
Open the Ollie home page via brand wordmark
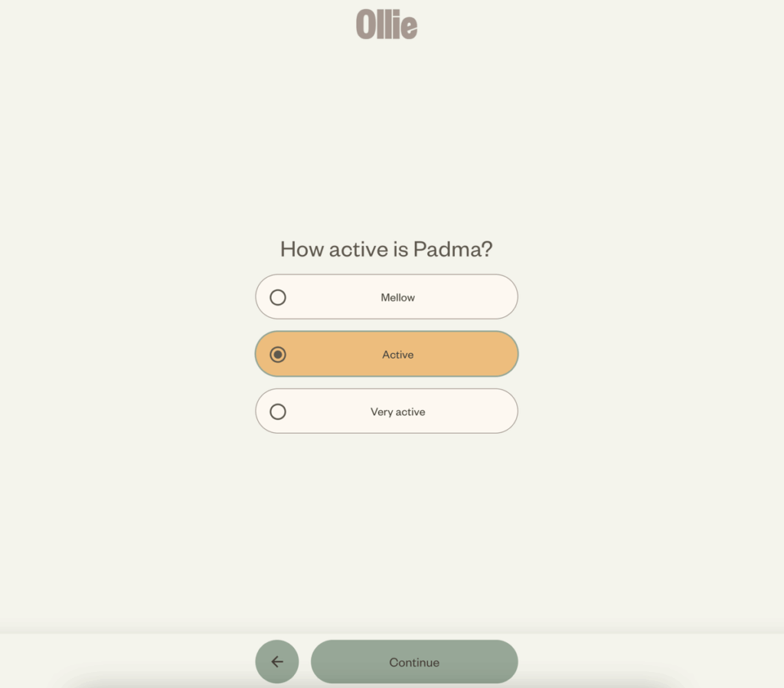(387, 24)
